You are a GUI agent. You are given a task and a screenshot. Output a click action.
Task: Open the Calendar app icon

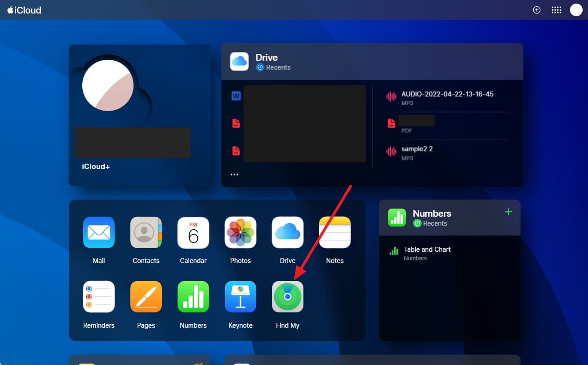[193, 233]
